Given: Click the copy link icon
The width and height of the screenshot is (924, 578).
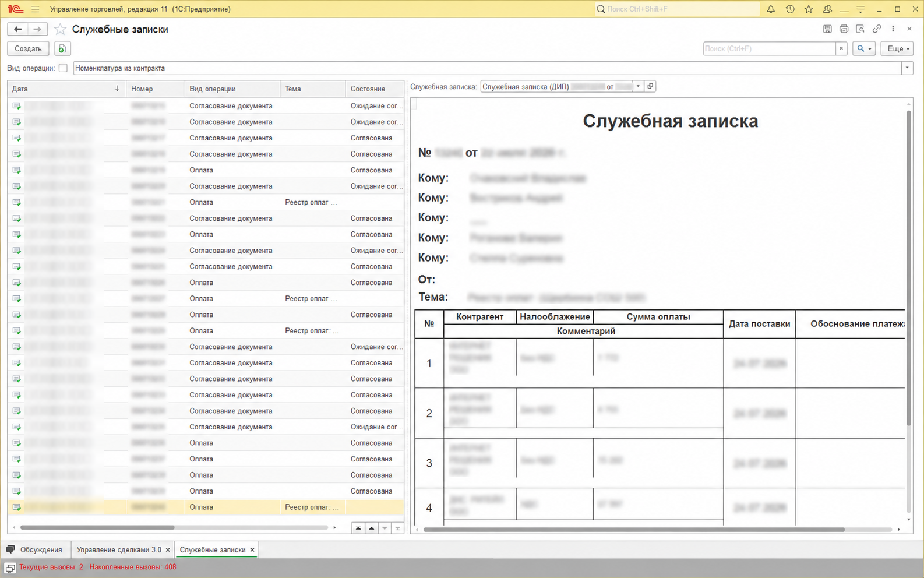Looking at the screenshot, I should (x=876, y=29).
